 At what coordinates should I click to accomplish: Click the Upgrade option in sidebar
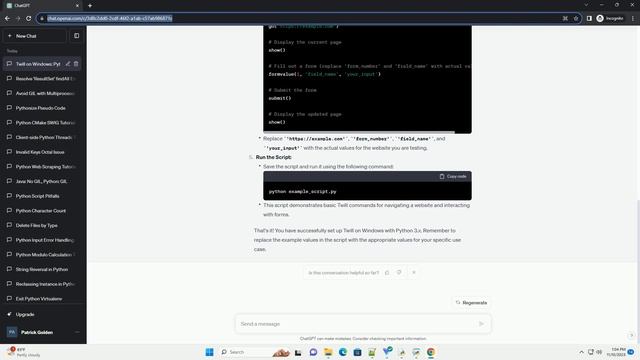tap(42, 314)
